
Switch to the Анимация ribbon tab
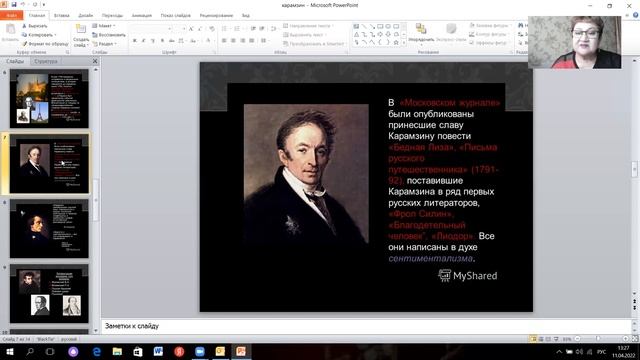click(142, 15)
